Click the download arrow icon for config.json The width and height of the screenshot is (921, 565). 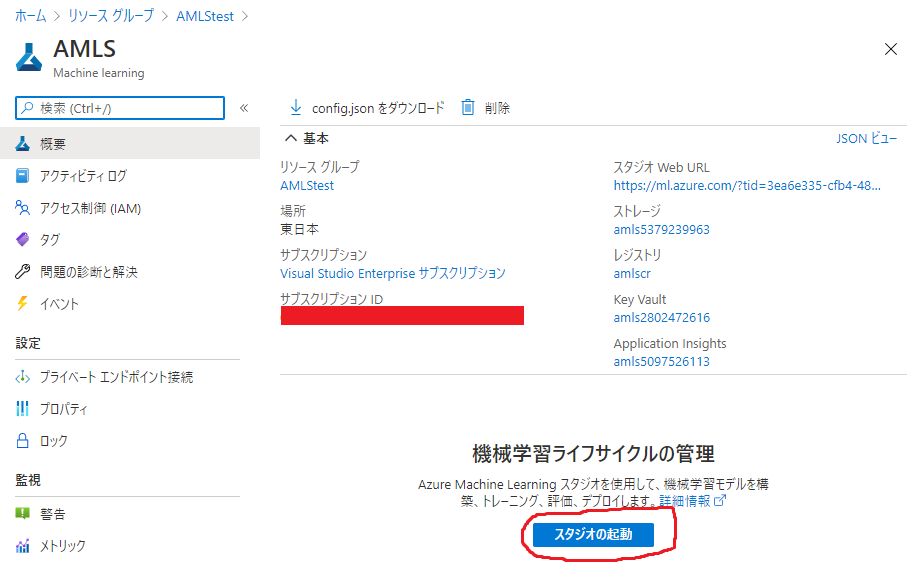point(296,107)
